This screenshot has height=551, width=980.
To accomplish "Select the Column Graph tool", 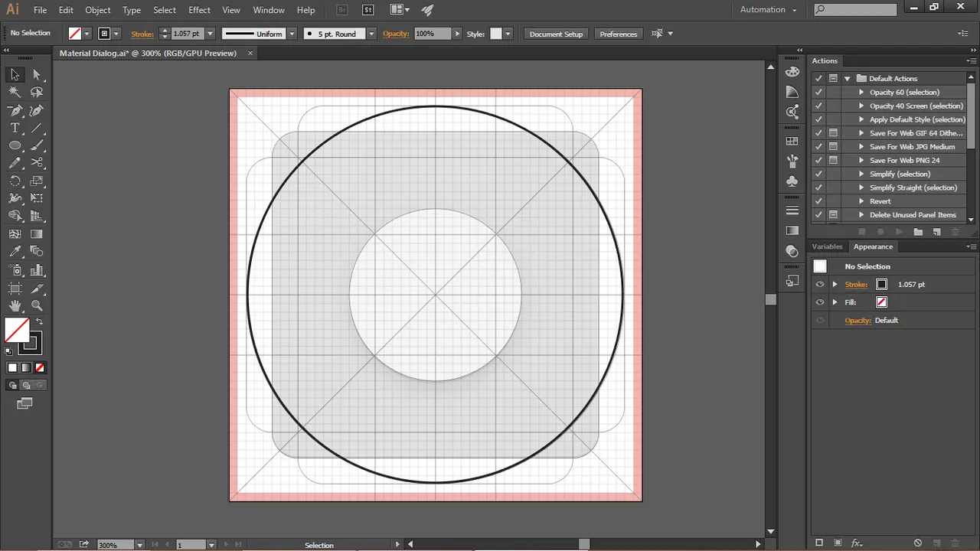I will [37, 270].
